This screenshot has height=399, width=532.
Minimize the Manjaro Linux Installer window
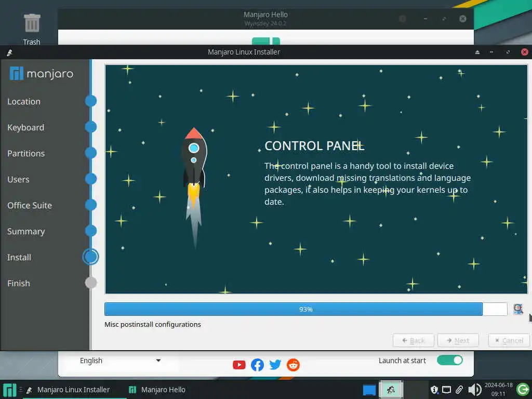(x=491, y=52)
